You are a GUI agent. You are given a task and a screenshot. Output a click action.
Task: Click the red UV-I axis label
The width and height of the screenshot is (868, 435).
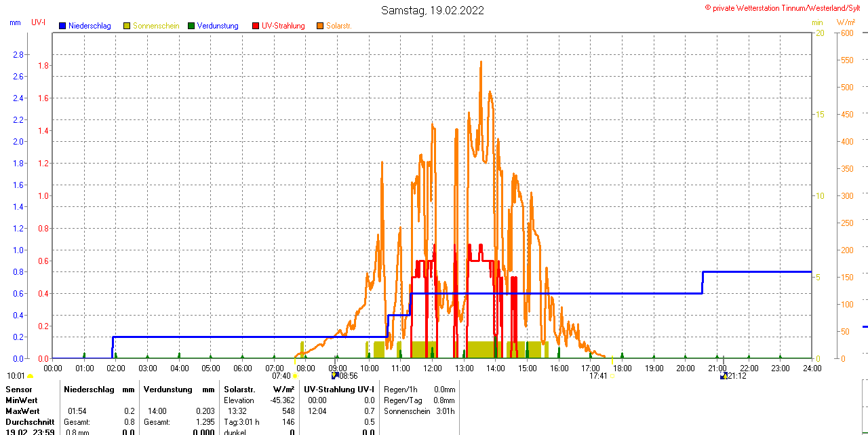[x=38, y=22]
